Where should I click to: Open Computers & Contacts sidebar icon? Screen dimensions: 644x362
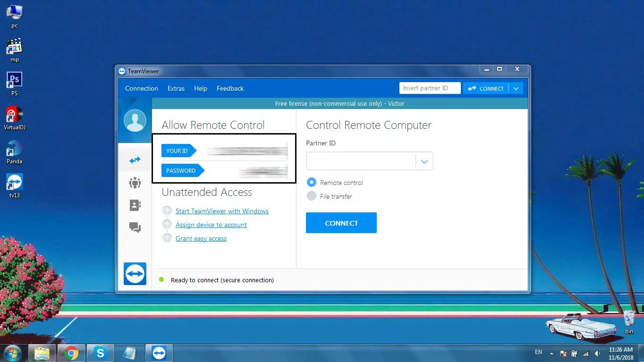coord(135,205)
